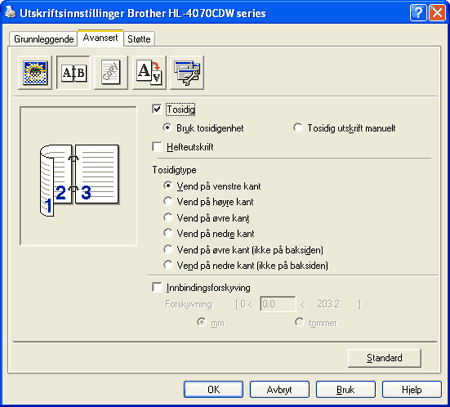Uncheck the Tosidig checkbox

[157, 109]
